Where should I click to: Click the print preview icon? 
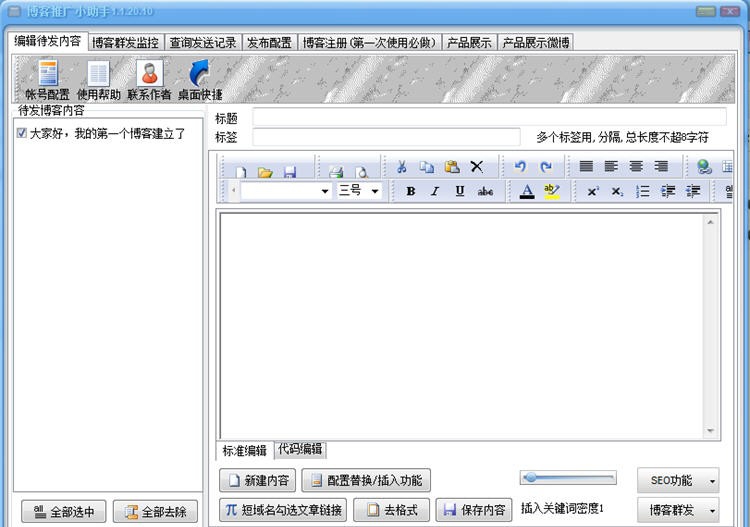coord(361,172)
